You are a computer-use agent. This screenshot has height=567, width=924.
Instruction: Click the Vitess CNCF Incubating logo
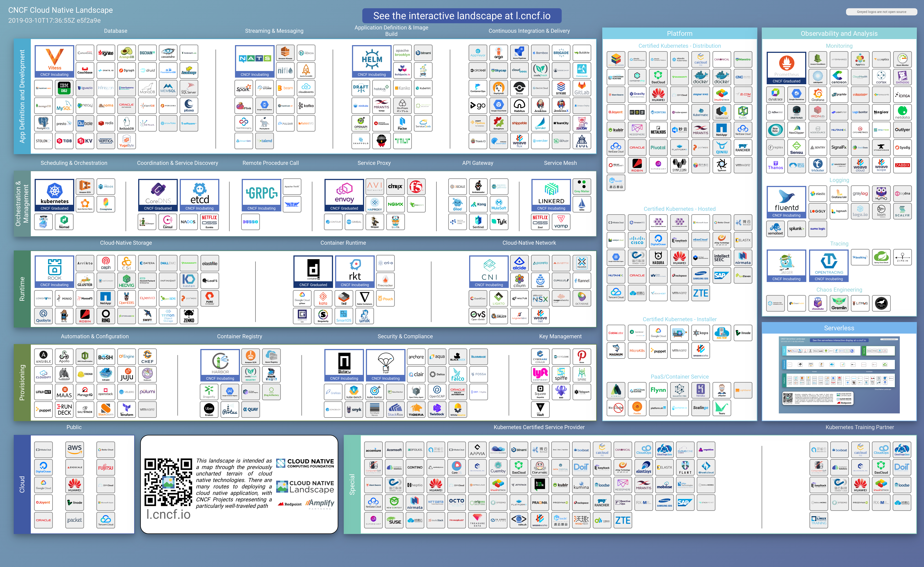point(54,61)
